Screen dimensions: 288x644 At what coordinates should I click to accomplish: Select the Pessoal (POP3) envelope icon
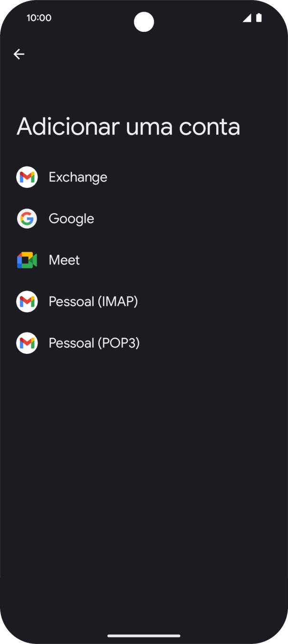click(27, 342)
